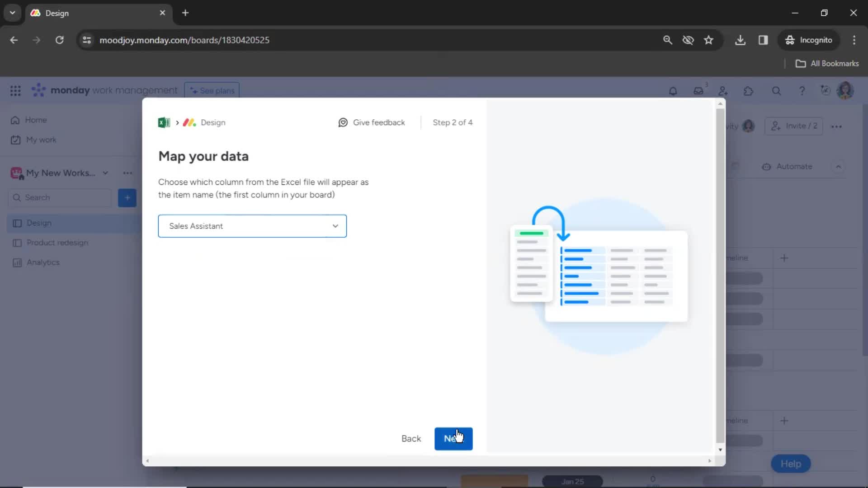Open the Sales Assistant column dropdown
The height and width of the screenshot is (488, 868).
point(252,226)
